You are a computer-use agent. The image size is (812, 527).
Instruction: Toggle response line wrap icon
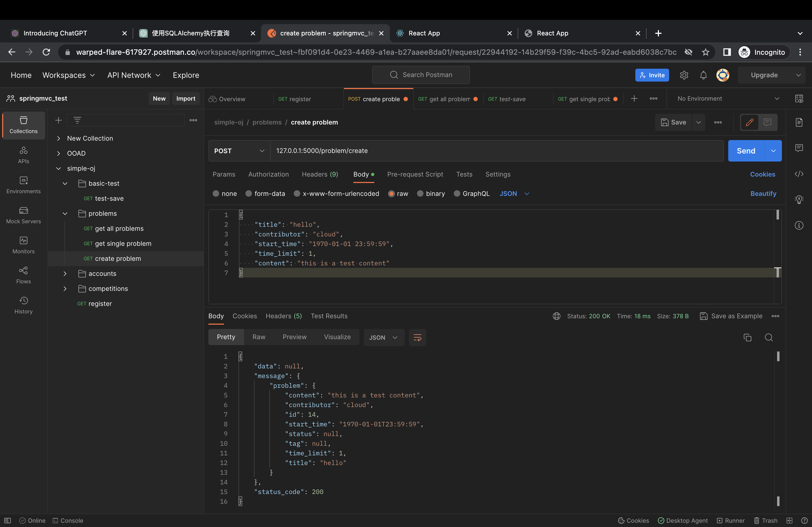pos(417,338)
